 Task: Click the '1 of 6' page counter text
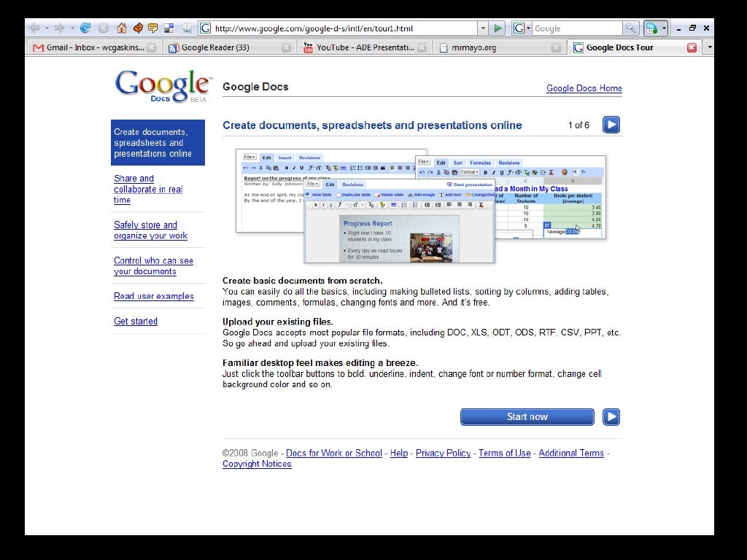pos(578,125)
